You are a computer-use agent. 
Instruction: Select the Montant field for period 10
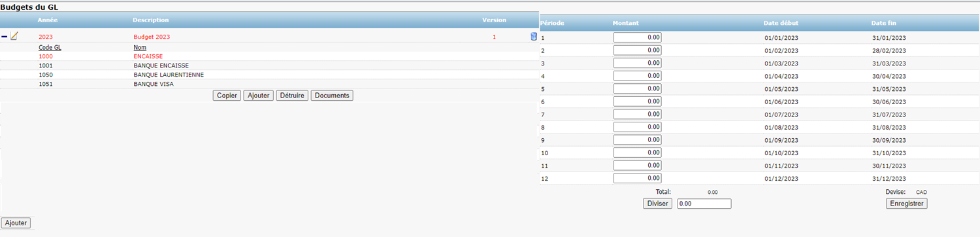(x=638, y=153)
